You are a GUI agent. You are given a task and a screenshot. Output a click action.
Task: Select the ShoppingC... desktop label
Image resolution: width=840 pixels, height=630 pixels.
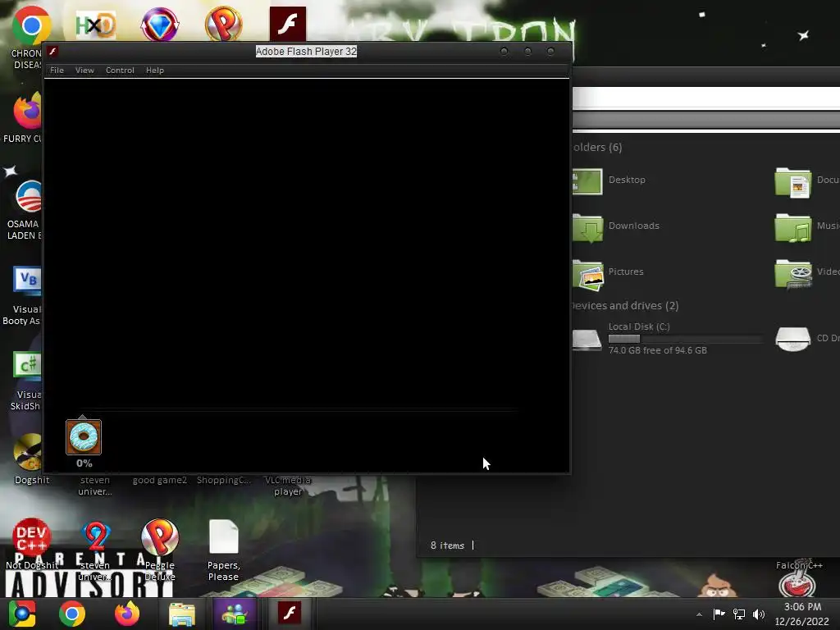coord(223,480)
